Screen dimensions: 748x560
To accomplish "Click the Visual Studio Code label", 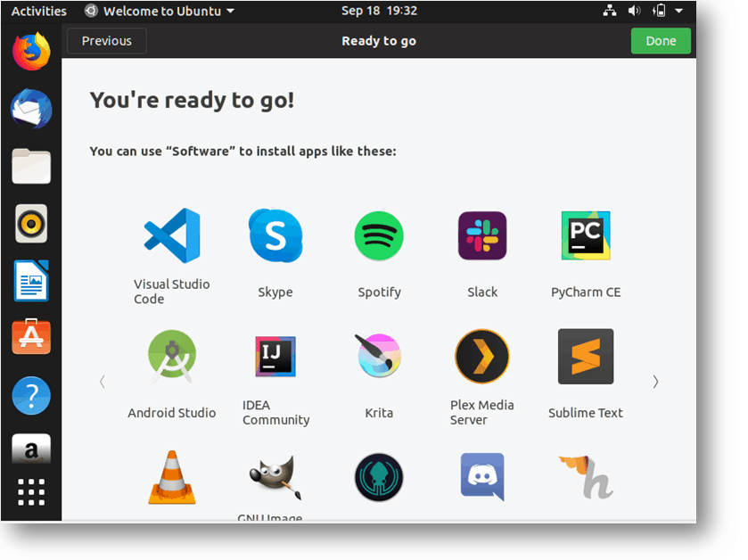I will point(172,292).
